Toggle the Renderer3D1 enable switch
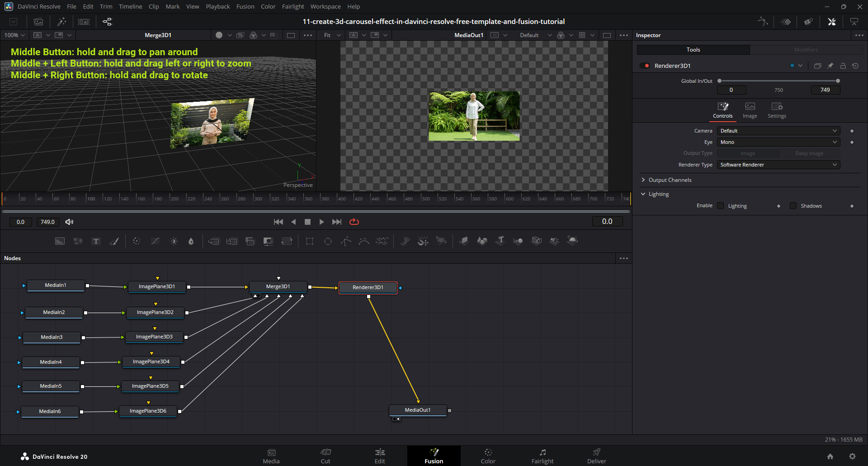 (645, 66)
